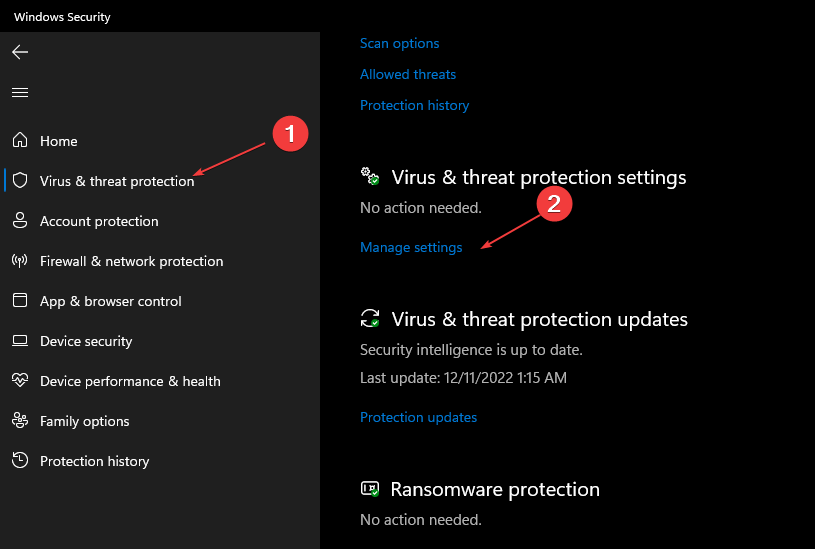Click the Protection history clock icon
Image resolution: width=815 pixels, height=549 pixels.
pos(20,460)
